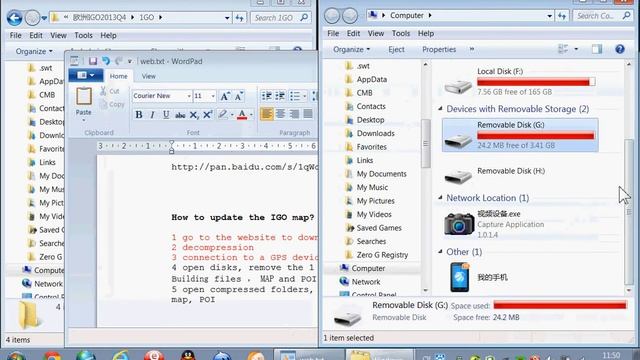640x360 pixels.
Task: Open File menu in IGO Explorer window
Action: click(x=16, y=36)
